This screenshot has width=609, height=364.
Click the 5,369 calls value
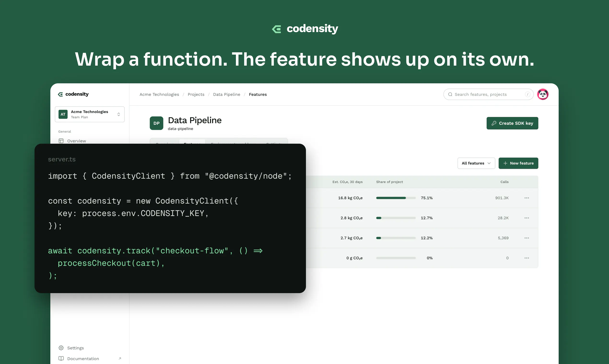point(503,238)
